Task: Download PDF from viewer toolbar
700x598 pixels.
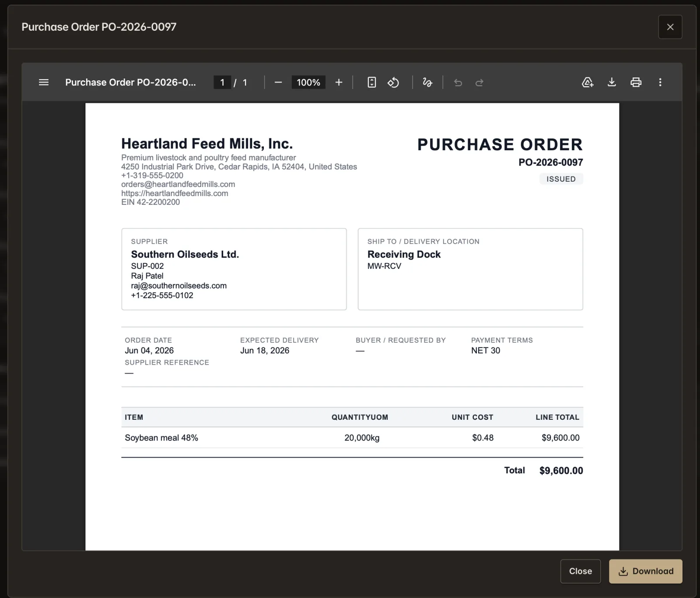Action: 612,82
